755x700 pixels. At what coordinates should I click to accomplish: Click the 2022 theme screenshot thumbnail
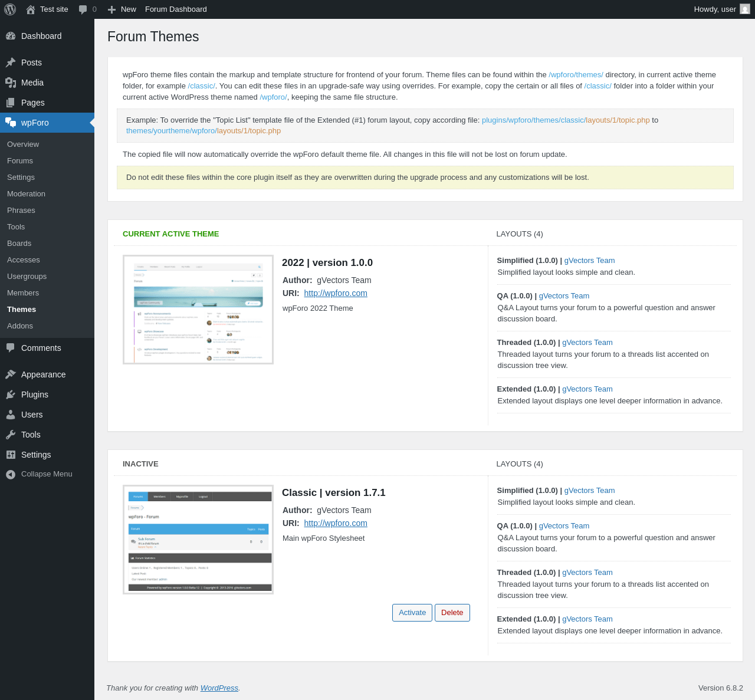point(198,310)
